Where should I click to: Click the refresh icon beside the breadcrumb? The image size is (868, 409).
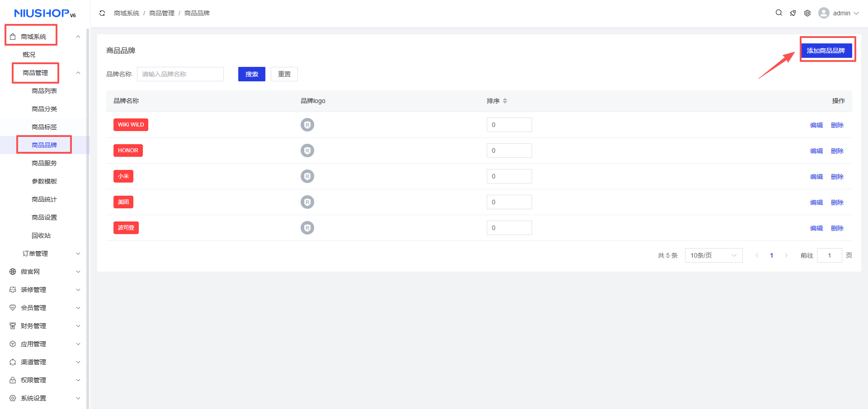point(102,13)
